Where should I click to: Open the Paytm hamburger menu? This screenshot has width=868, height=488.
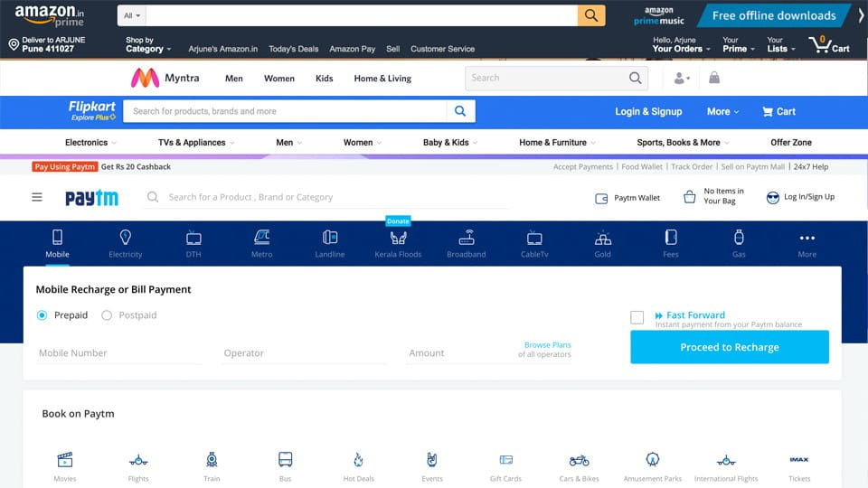click(37, 197)
